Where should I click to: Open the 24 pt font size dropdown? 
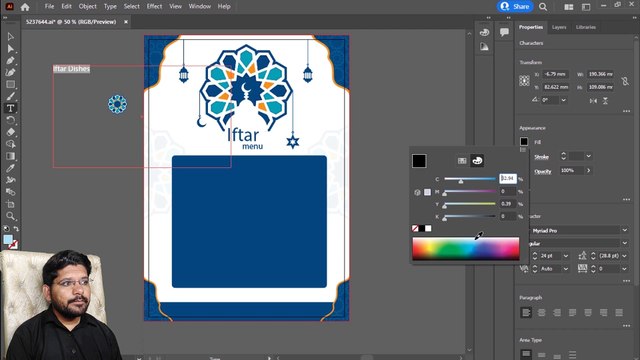tap(566, 256)
